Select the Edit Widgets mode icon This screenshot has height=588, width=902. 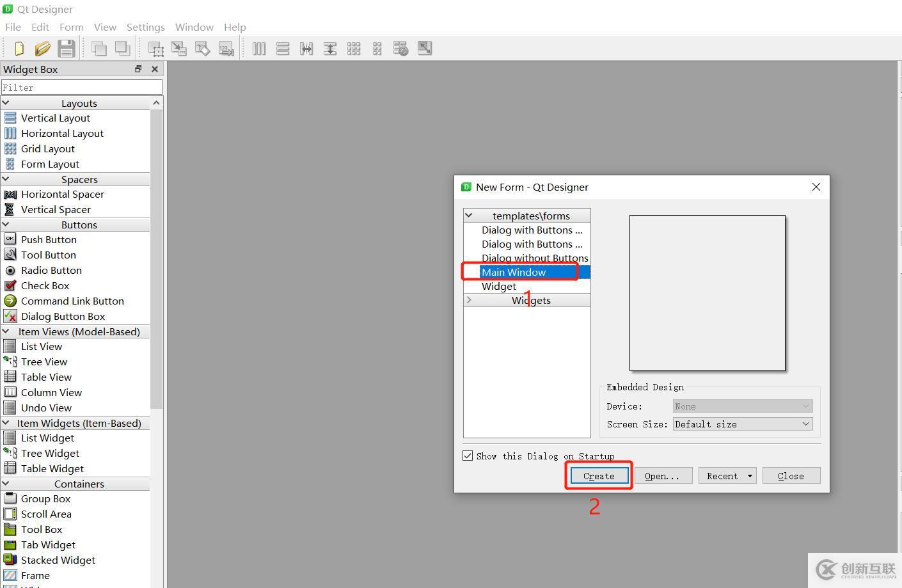[x=155, y=49]
